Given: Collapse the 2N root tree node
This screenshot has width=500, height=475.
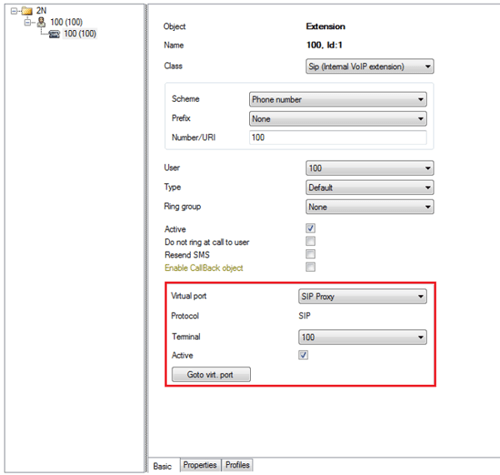Looking at the screenshot, I should tap(14, 11).
